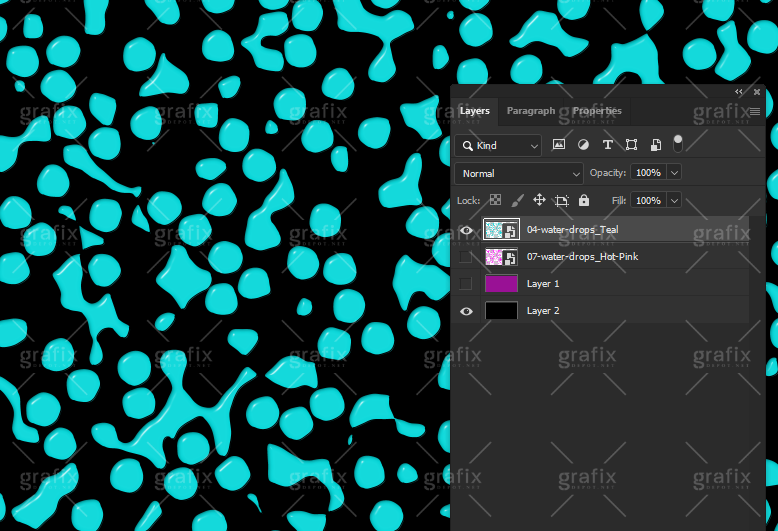The height and width of the screenshot is (531, 778).
Task: Open the Normal blend mode dropdown
Action: pos(519,173)
